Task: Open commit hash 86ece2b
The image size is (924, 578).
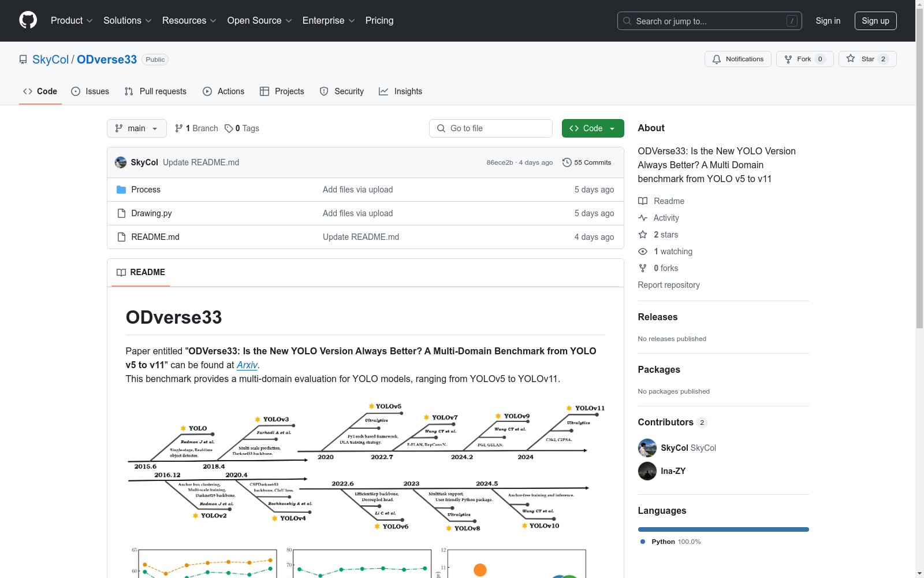Action: [x=500, y=162]
